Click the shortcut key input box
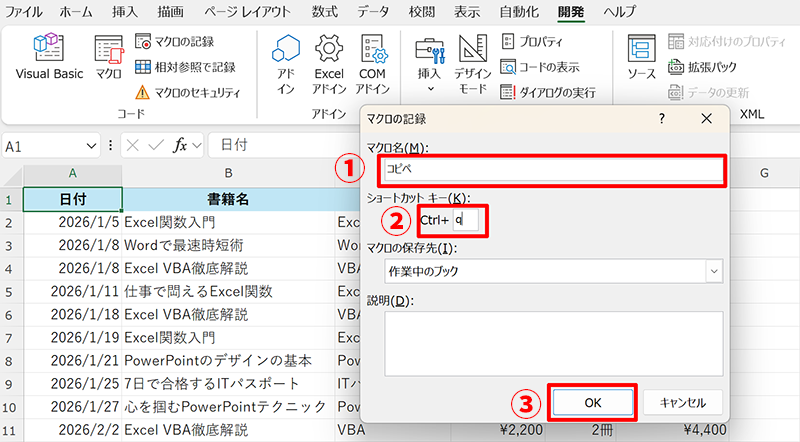 coord(466,219)
